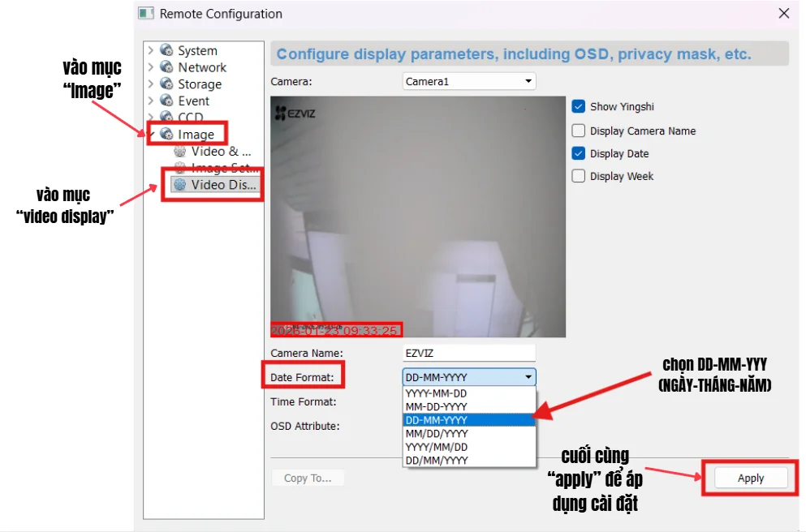806x532 pixels.
Task: Disable the Show Yingshi checkbox
Action: click(579, 105)
